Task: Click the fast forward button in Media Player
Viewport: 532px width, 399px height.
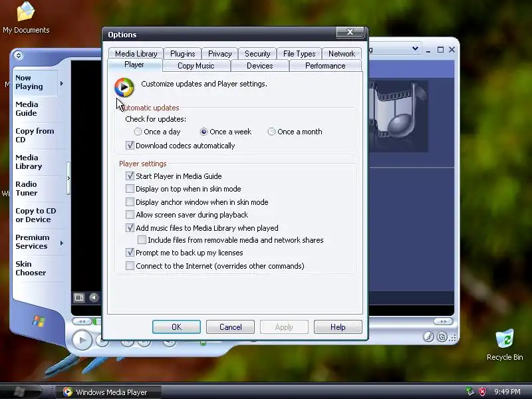Action: (443, 321)
